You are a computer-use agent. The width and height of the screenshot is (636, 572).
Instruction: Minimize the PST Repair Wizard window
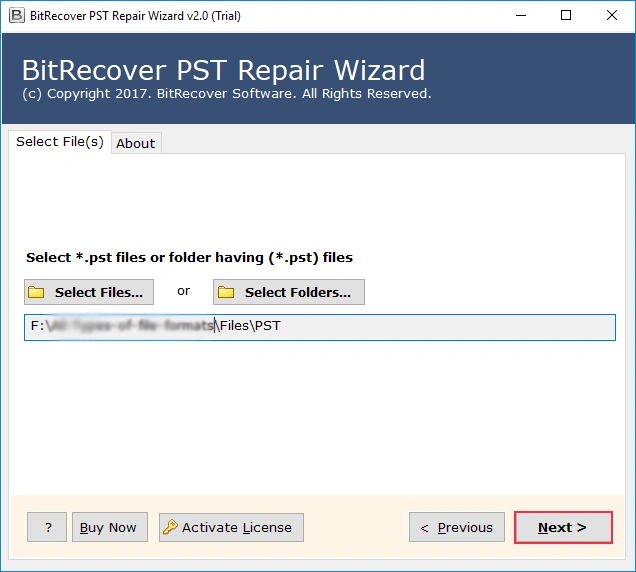click(x=521, y=15)
